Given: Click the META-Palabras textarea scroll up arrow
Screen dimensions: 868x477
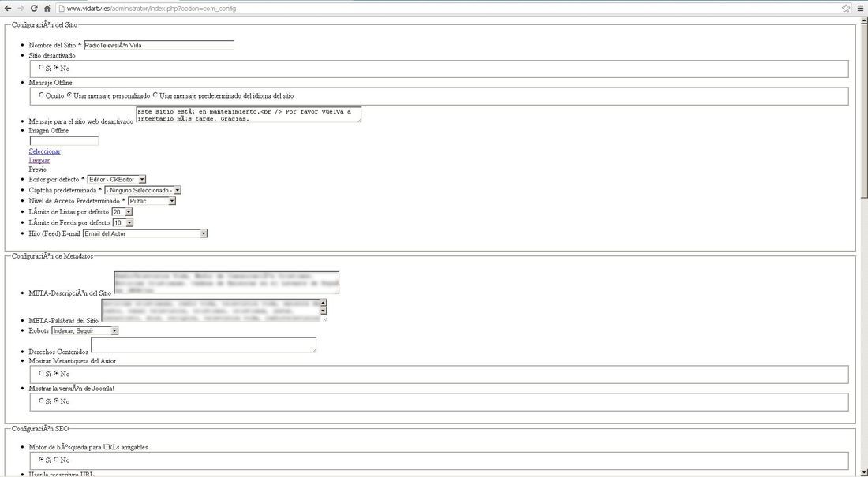Looking at the screenshot, I should click(324, 303).
